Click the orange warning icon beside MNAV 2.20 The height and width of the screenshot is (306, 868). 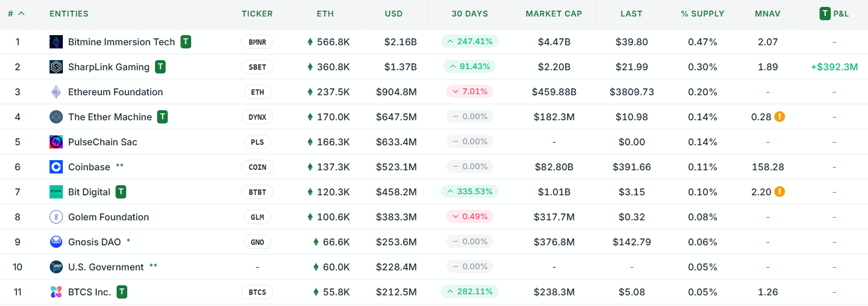780,192
